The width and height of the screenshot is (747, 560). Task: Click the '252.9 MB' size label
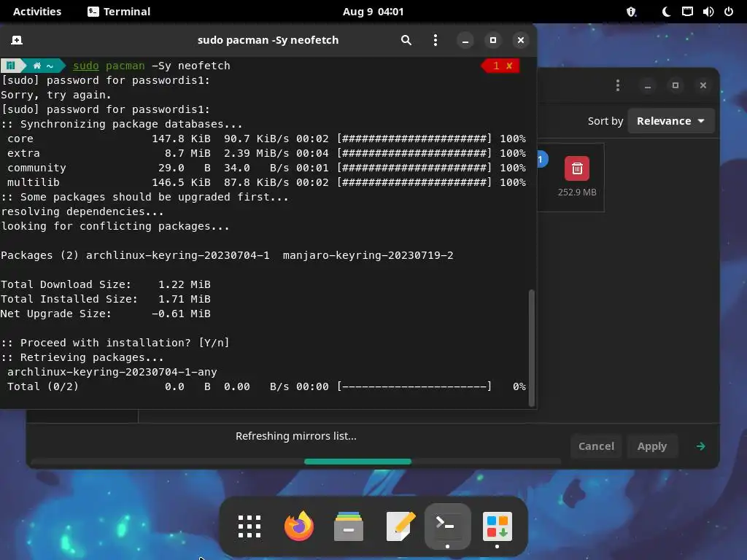click(x=577, y=192)
